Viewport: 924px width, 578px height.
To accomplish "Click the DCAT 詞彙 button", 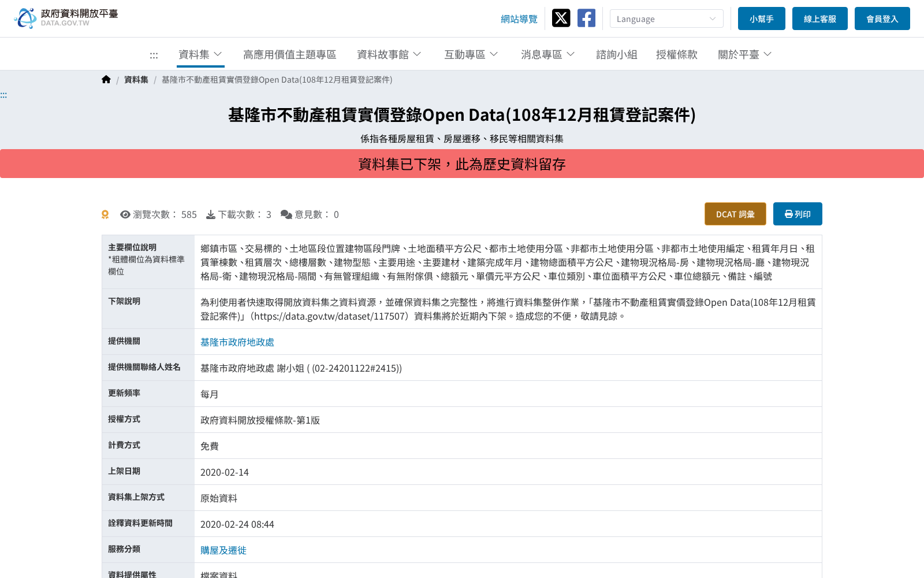I will [x=735, y=214].
